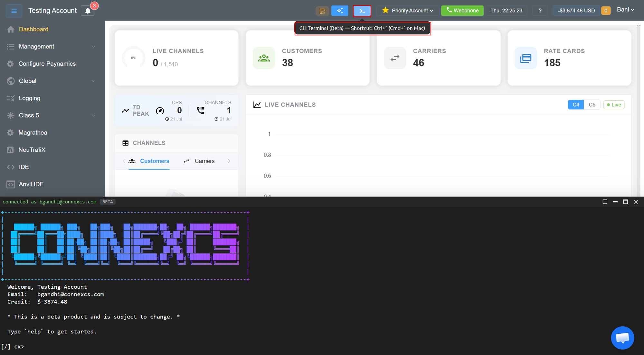Open Magrathea link in sidebar
The height and width of the screenshot is (355, 644).
pyautogui.click(x=33, y=133)
